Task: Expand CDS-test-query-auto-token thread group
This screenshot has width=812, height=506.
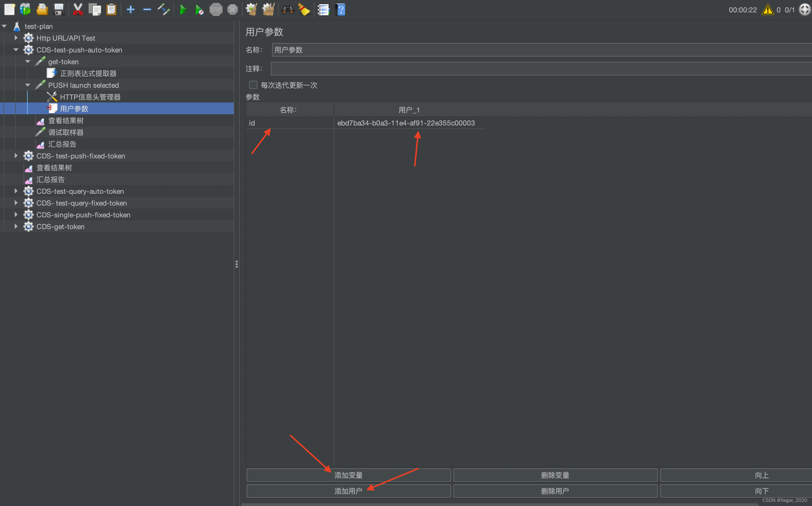Action: point(16,191)
